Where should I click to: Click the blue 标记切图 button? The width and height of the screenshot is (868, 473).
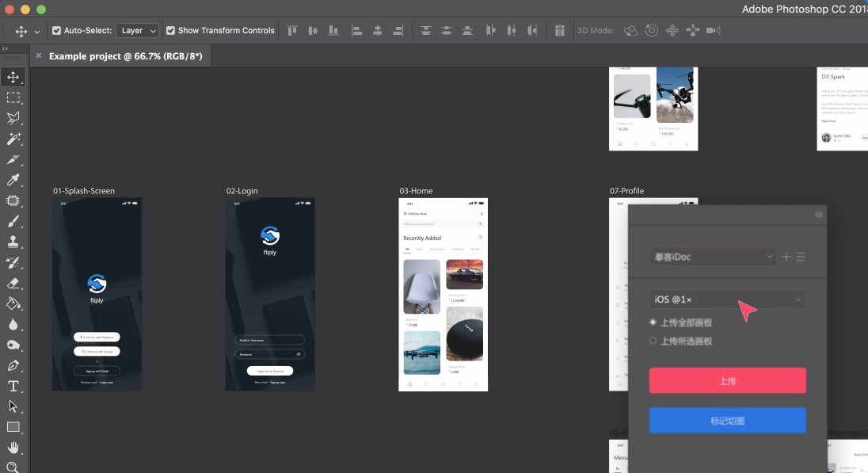point(727,421)
